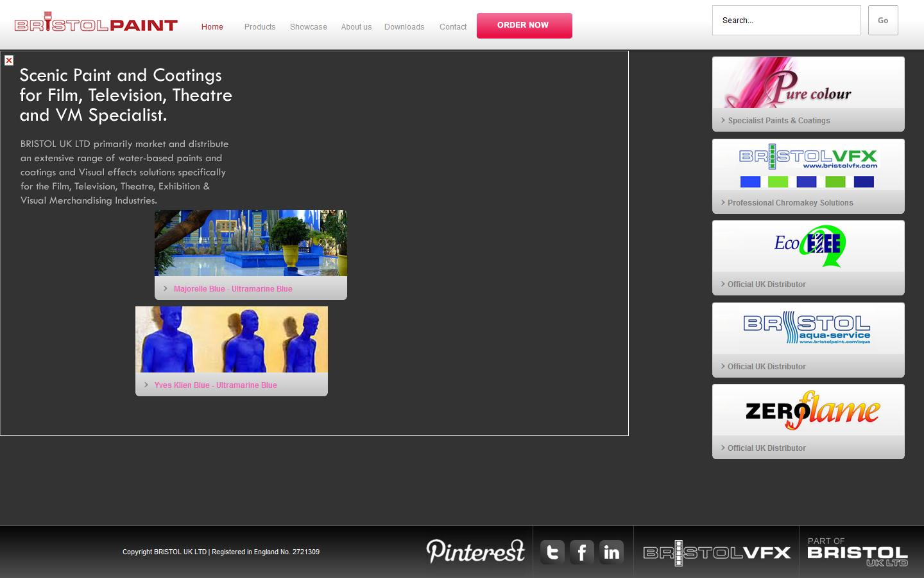
Task: Click the Bristol Paint logo
Action: tap(96, 24)
